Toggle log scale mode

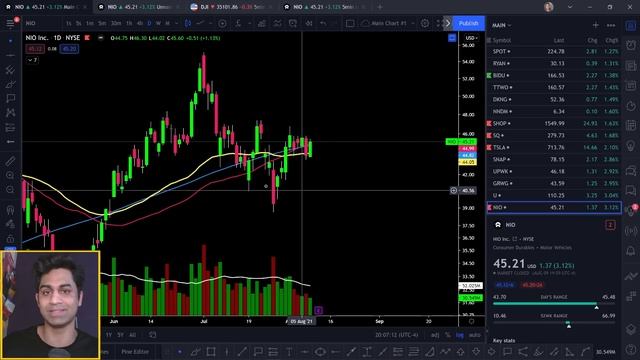(x=460, y=335)
